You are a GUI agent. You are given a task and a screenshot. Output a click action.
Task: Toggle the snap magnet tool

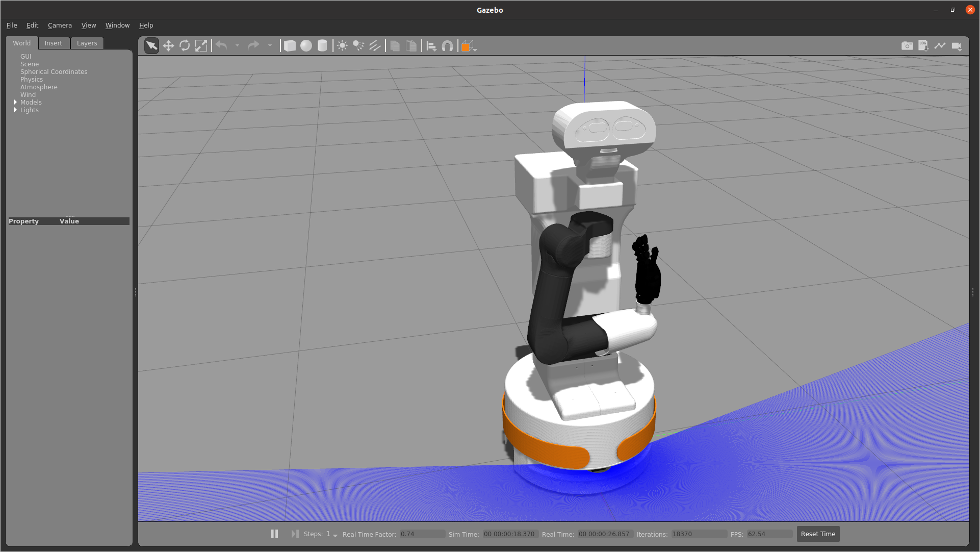[447, 46]
